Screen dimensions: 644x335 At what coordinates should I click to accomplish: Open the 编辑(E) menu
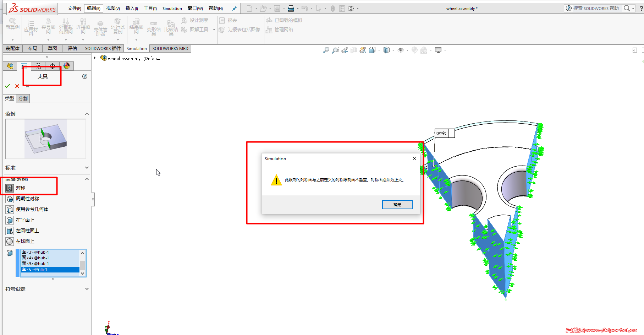pos(94,9)
